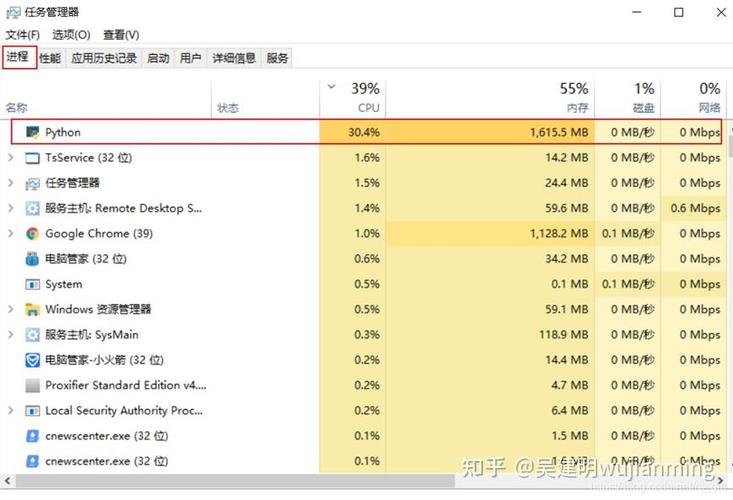733x500 pixels.
Task: Click the 任务管理器 process row icon
Action: pos(32,184)
